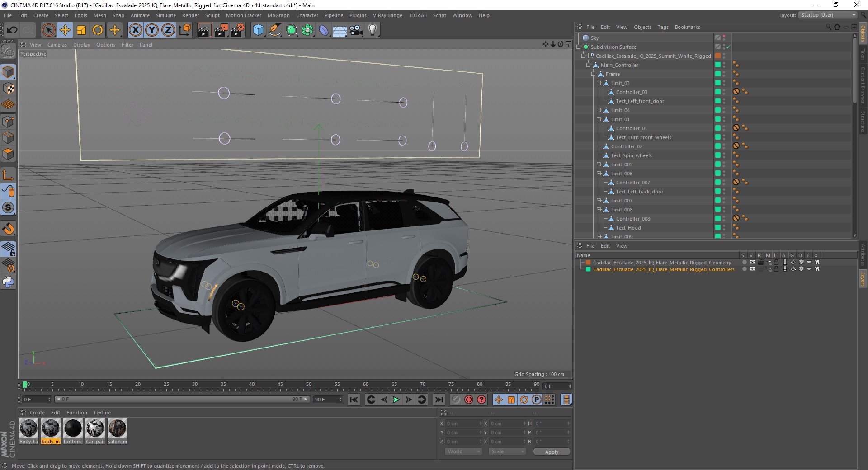Open the Character menu
868x470 pixels.
pos(307,15)
